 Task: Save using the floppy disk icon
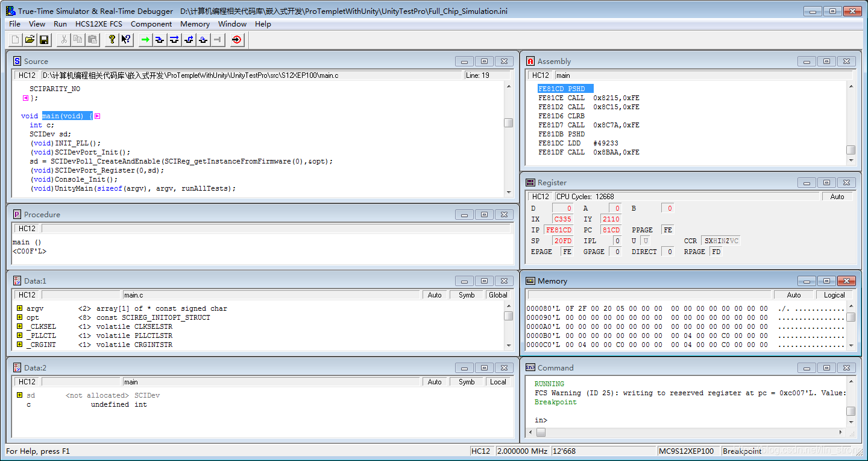tap(43, 40)
